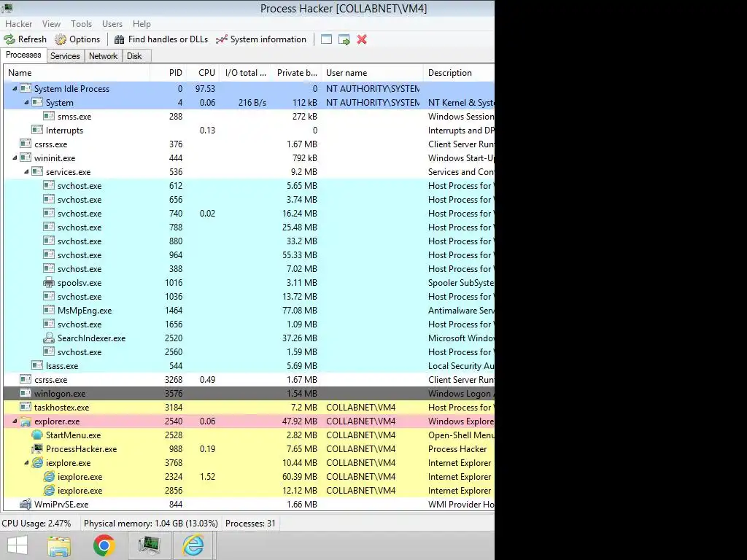The width and height of the screenshot is (747, 560).
Task: Click the WmiPrvSE.exe icon
Action: [26, 504]
